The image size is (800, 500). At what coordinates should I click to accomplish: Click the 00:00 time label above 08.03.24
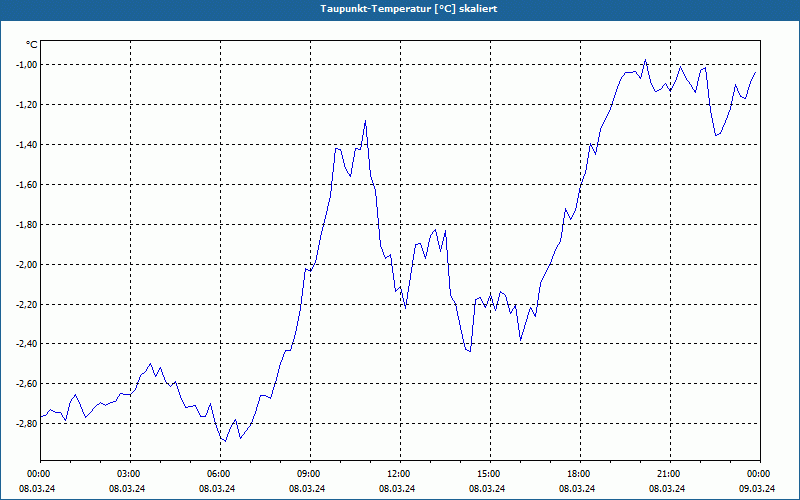(x=39, y=474)
